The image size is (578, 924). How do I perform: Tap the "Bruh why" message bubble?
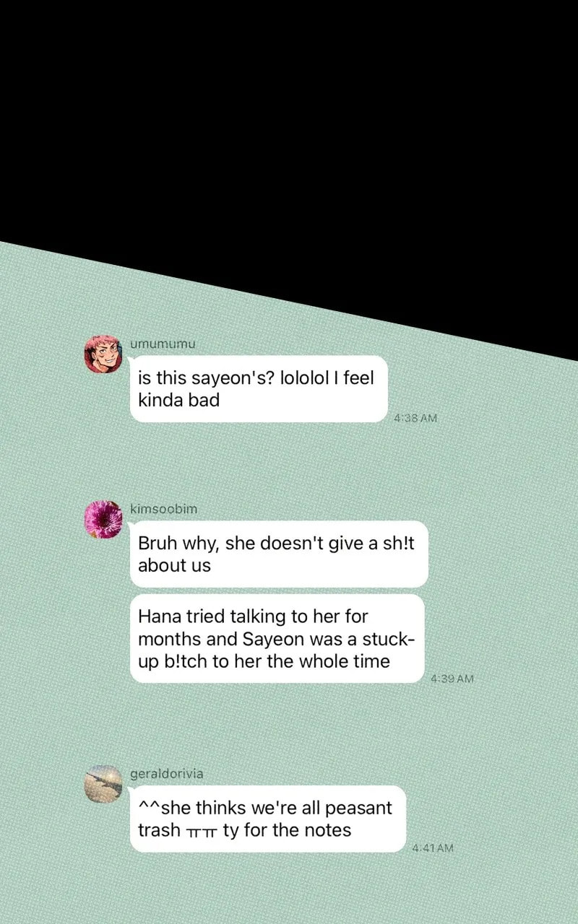[279, 554]
